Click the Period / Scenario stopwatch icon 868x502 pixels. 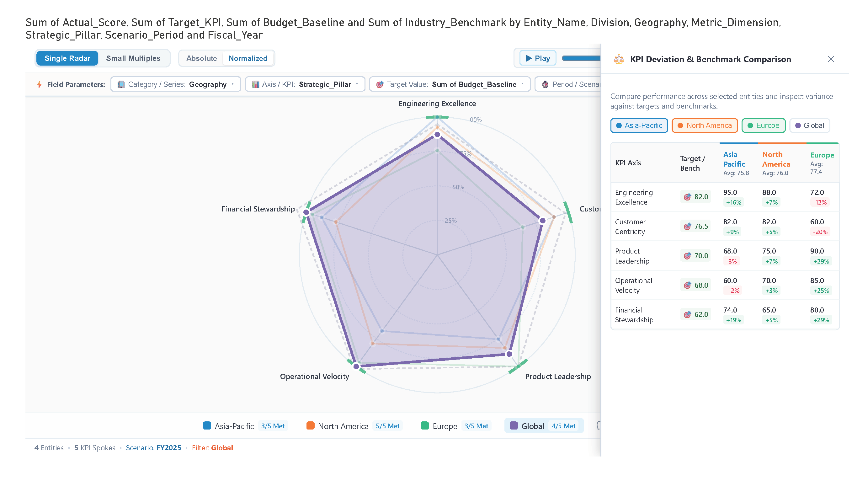pos(545,84)
